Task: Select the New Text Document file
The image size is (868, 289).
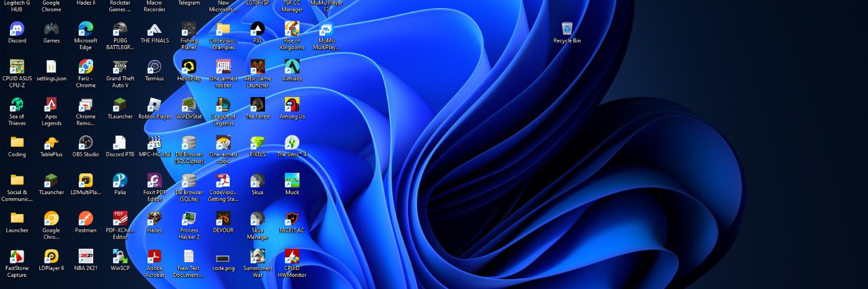Action: pos(189,256)
